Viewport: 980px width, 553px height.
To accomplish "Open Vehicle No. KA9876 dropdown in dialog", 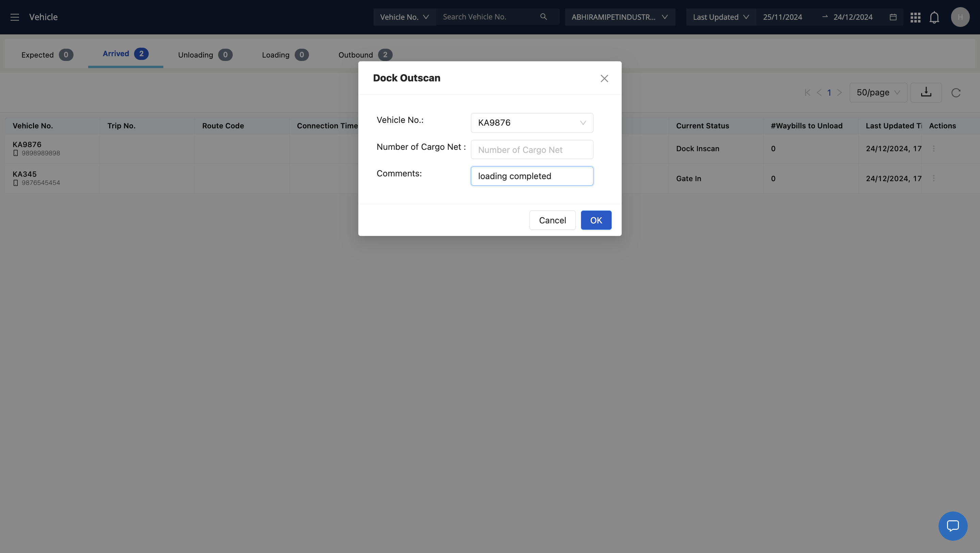I will (x=532, y=123).
